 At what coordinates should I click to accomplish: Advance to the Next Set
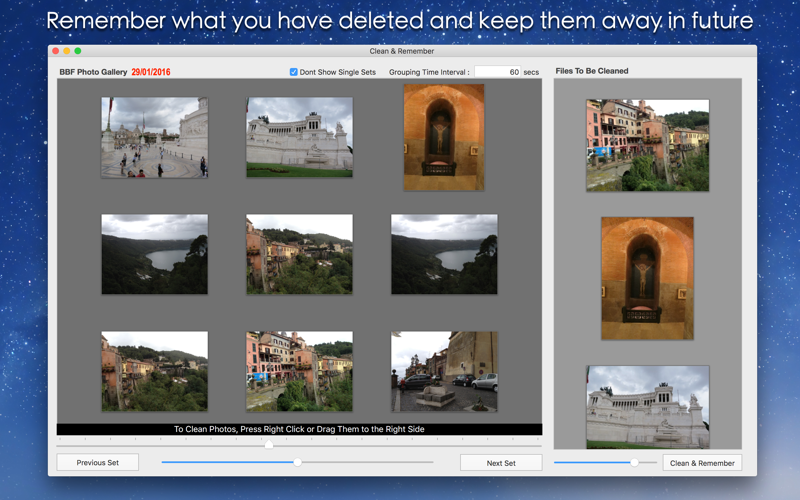point(501,463)
